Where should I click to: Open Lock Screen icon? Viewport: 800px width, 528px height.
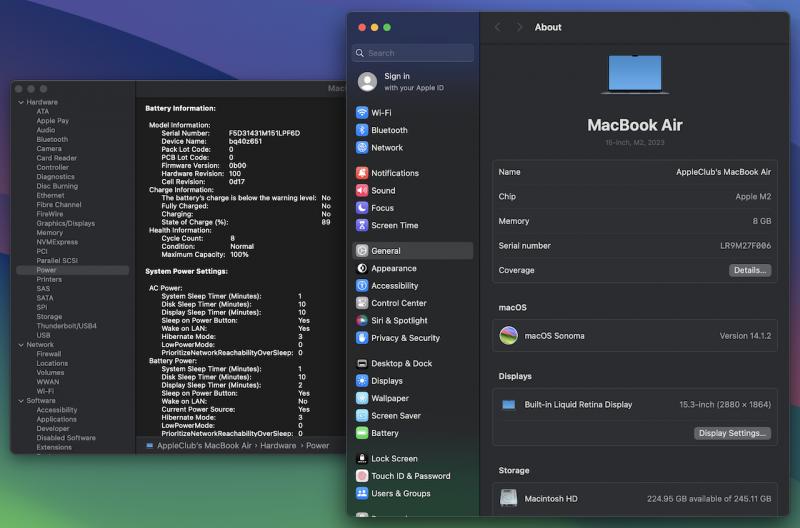click(x=362, y=458)
